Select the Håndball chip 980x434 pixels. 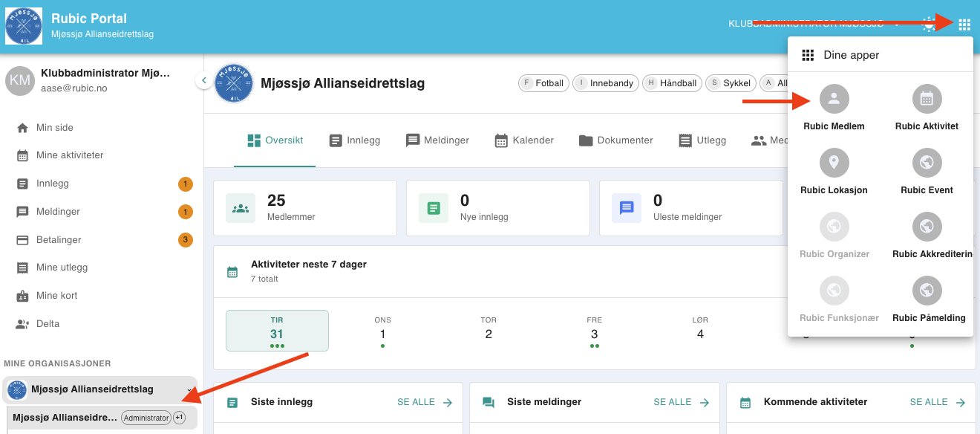click(x=672, y=83)
